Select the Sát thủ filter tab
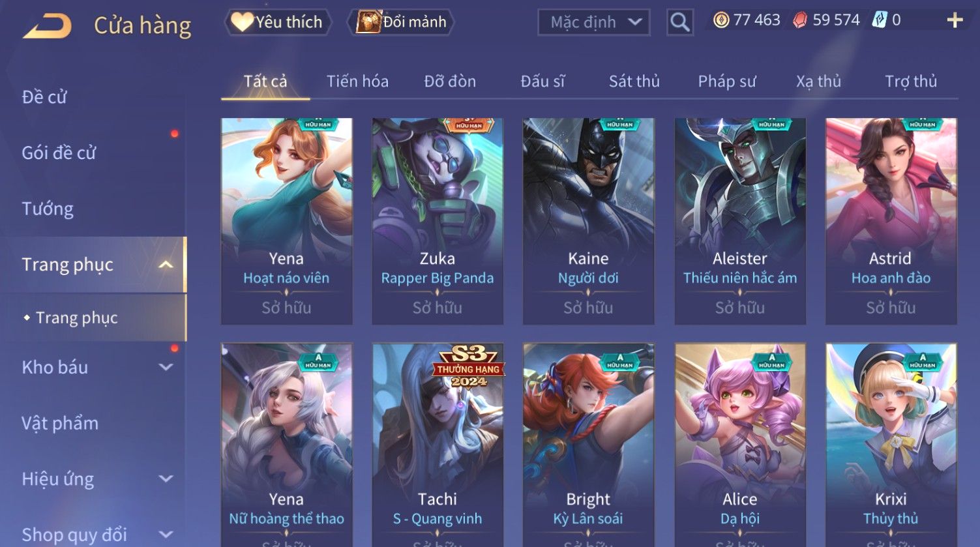This screenshot has height=547, width=980. pyautogui.click(x=634, y=81)
